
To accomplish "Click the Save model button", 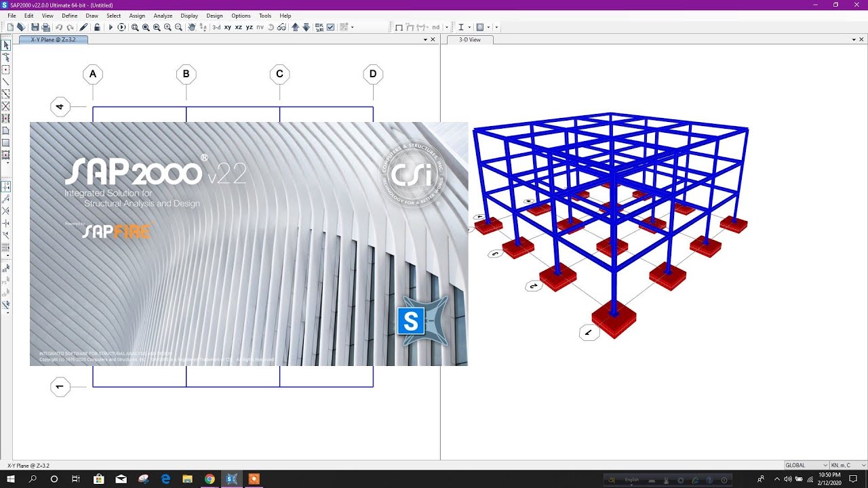I will click(x=35, y=27).
